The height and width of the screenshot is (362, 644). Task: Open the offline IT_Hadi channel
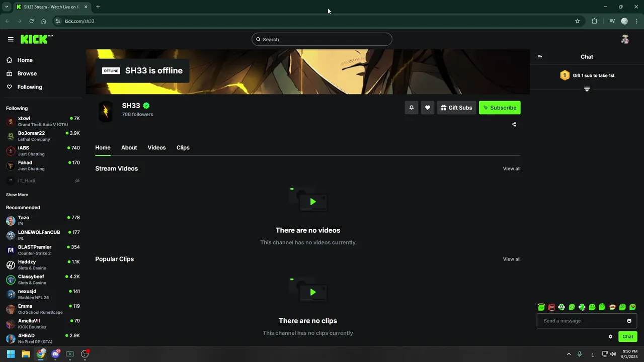[x=43, y=180]
